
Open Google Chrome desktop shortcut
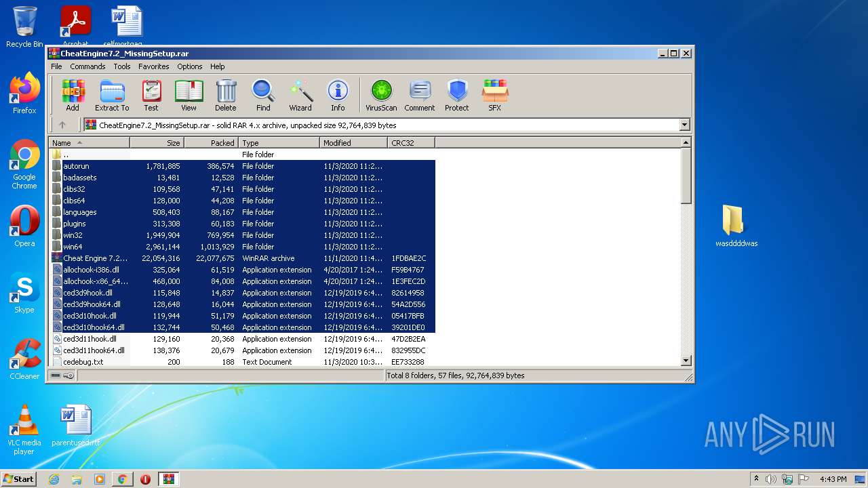(24, 164)
